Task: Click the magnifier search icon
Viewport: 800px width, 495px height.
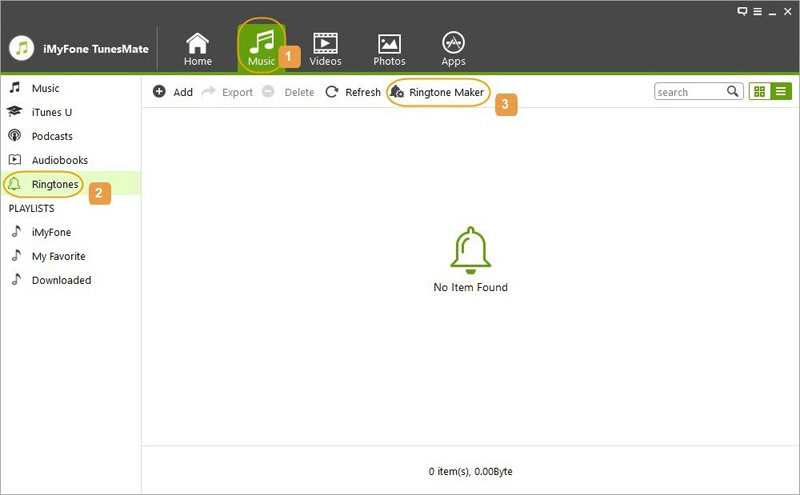Action: 733,91
